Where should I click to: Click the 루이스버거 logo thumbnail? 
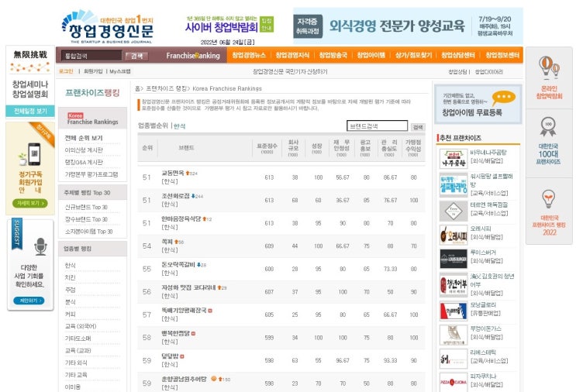(x=454, y=259)
